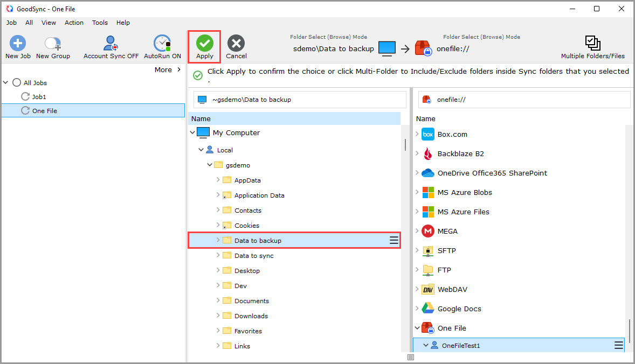635x364 pixels.
Task: Click the One File destination icon in toolbar
Action: 423,48
